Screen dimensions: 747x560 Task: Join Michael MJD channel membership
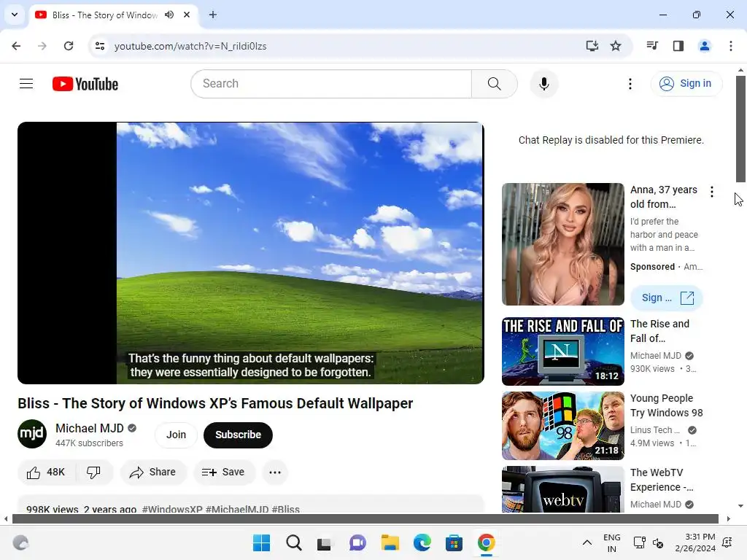[176, 435]
